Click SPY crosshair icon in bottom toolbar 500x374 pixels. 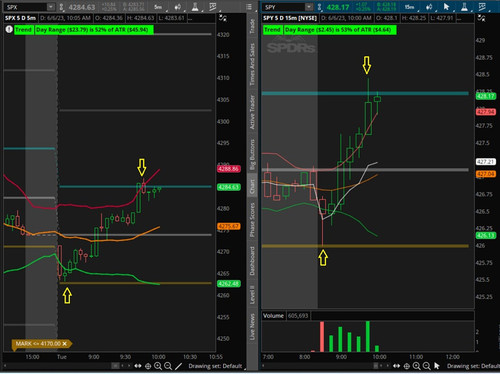click(x=407, y=366)
